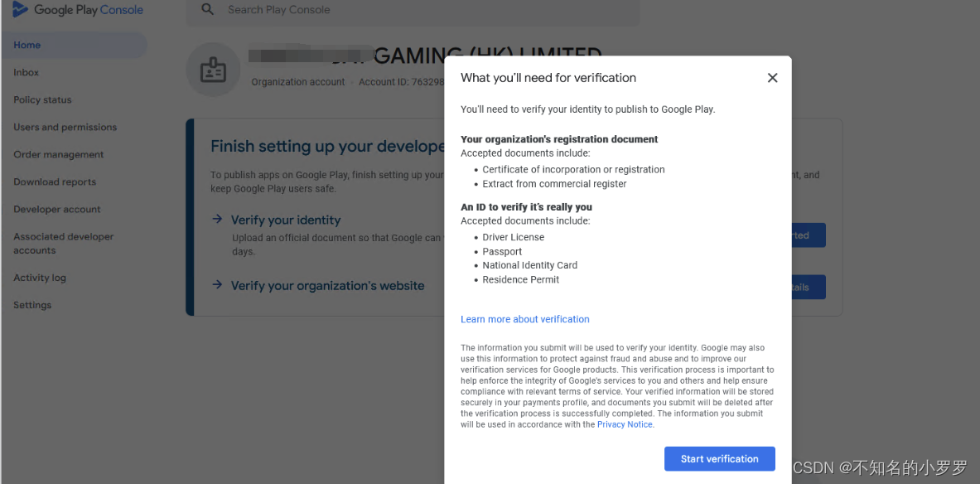Click the organization account badge icon
Screen dimensions: 980x484
[x=213, y=70]
